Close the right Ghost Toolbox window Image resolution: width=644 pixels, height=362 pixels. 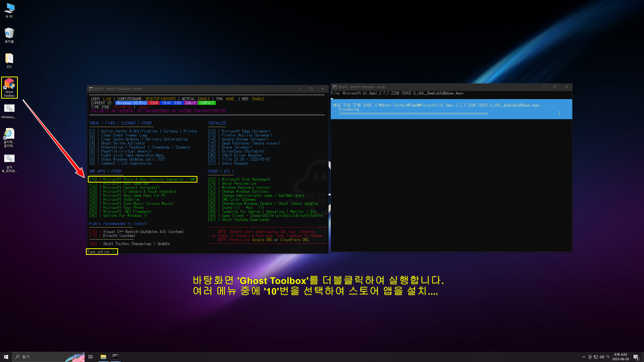pyautogui.click(x=567, y=87)
